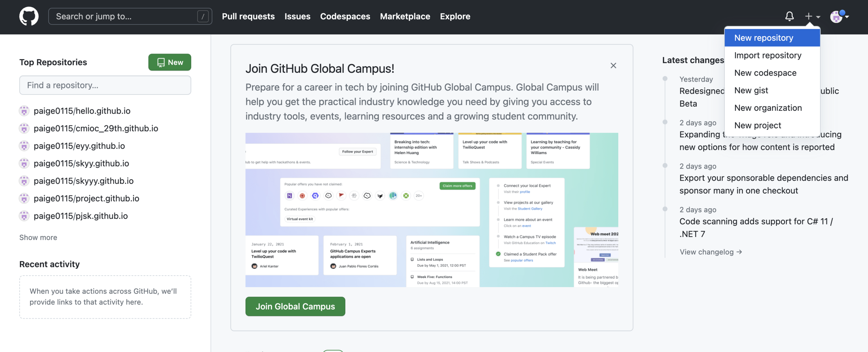
Task: Open Marketplace
Action: point(405,16)
